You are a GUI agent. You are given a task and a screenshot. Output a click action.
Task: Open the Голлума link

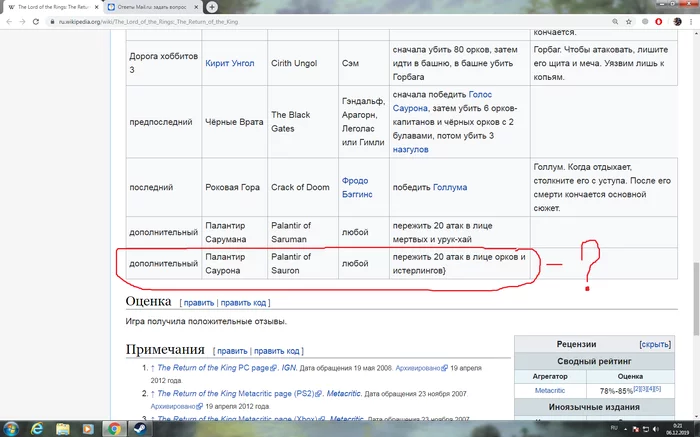[450, 187]
